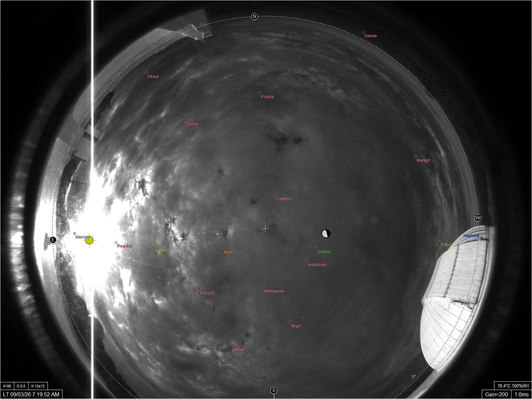Screen dimensions: 532x399
Task: Click the local time stamp box
Action: click(31, 394)
